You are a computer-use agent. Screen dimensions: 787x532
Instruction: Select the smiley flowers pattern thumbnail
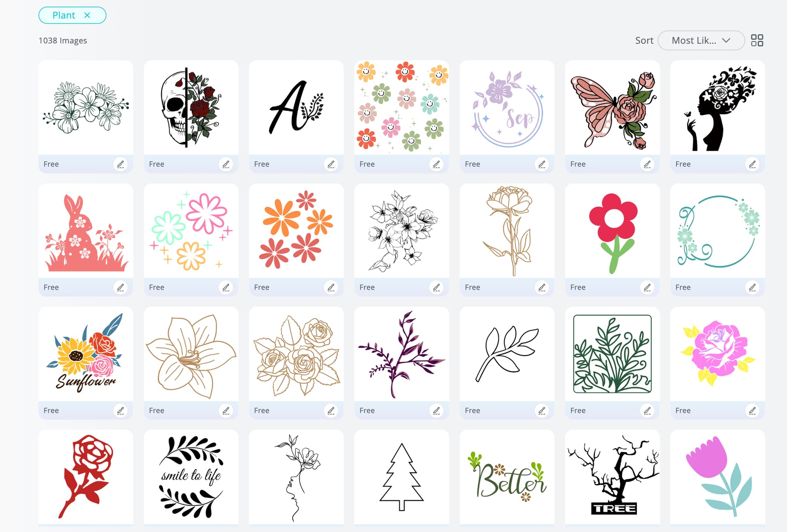pyautogui.click(x=402, y=107)
